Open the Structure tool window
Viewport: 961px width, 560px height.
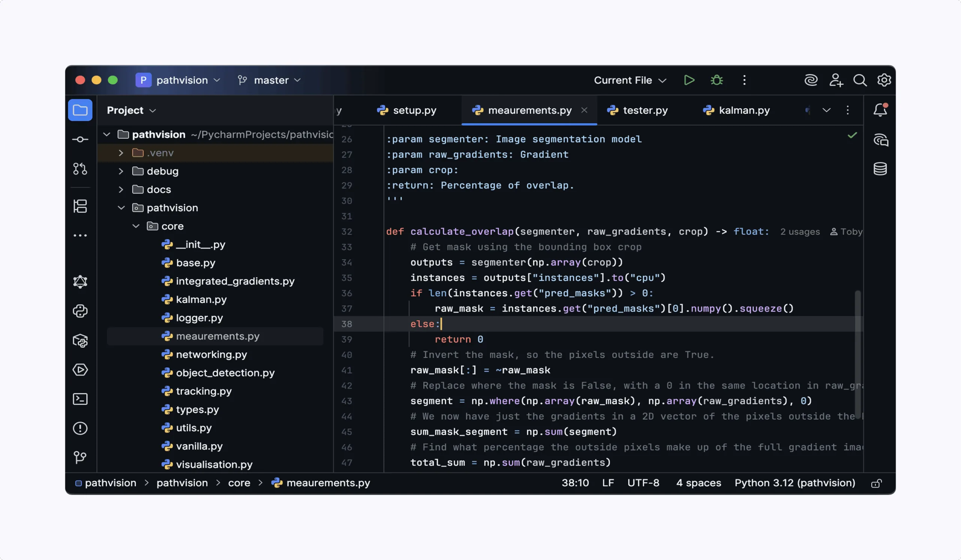pos(80,206)
